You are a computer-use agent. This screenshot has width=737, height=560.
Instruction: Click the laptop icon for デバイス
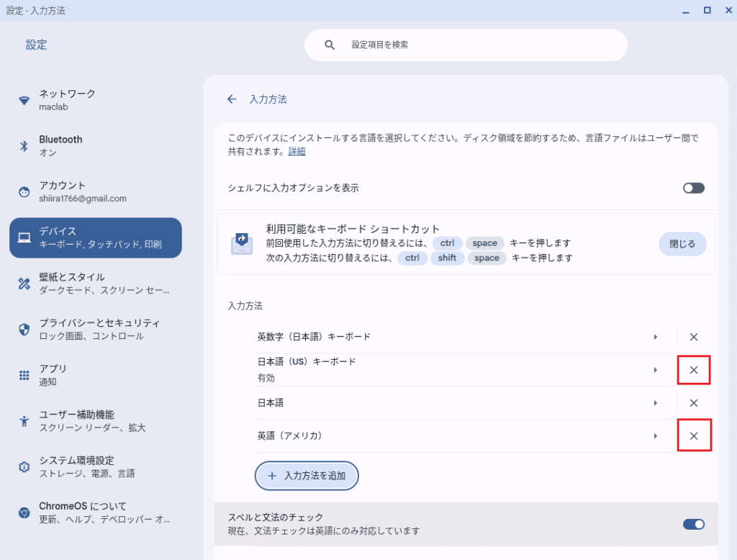(24, 238)
